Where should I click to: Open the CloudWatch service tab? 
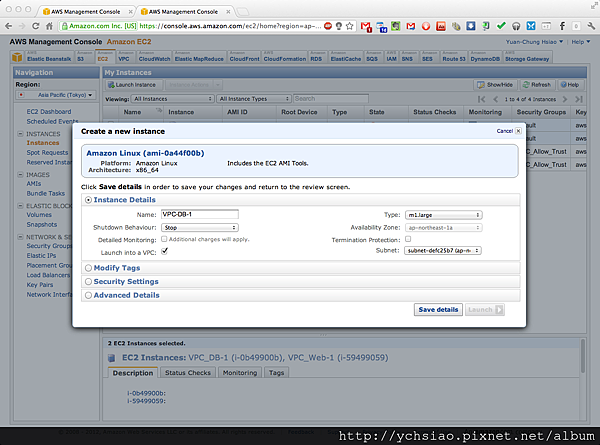pyautogui.click(x=154, y=57)
